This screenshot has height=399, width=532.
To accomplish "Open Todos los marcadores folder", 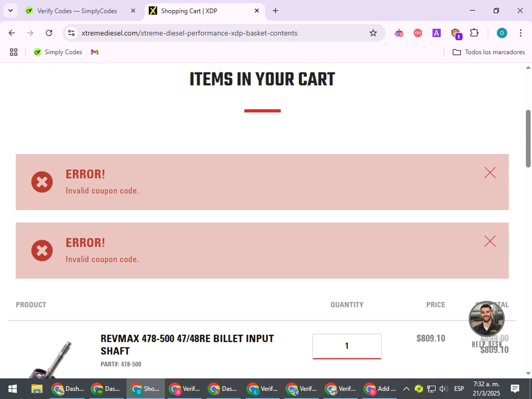I will 488,52.
